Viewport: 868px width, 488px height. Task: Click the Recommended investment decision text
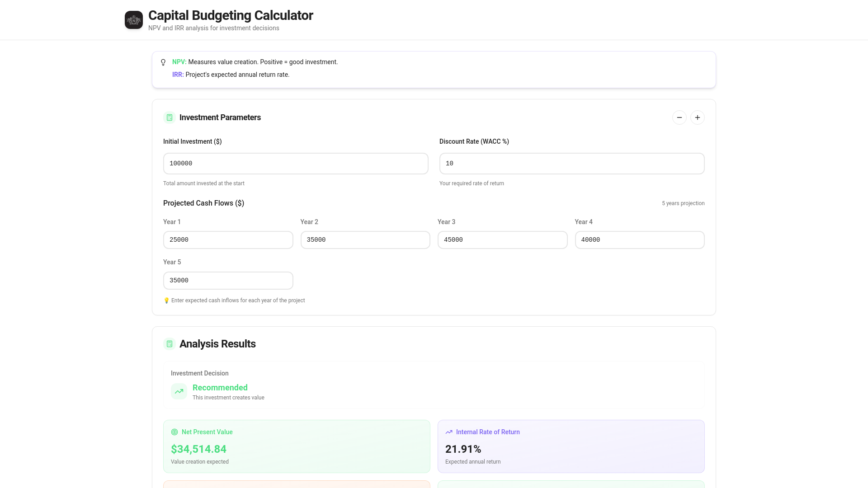click(220, 388)
